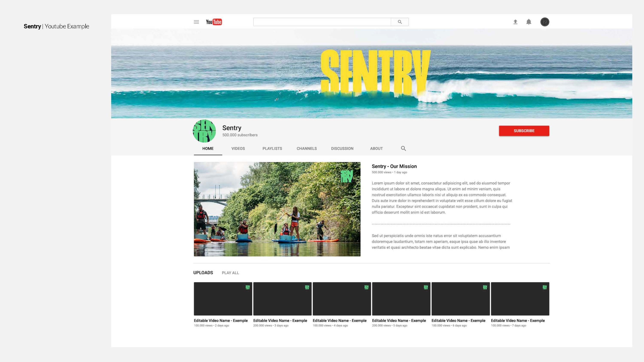
Task: Open the video thumbnail uploaded 6 days ago
Action: tap(460, 299)
